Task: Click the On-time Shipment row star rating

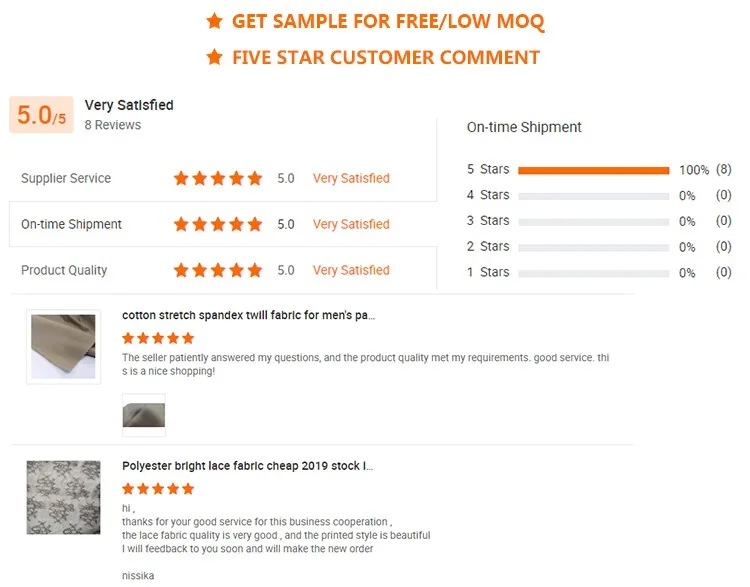Action: point(218,224)
